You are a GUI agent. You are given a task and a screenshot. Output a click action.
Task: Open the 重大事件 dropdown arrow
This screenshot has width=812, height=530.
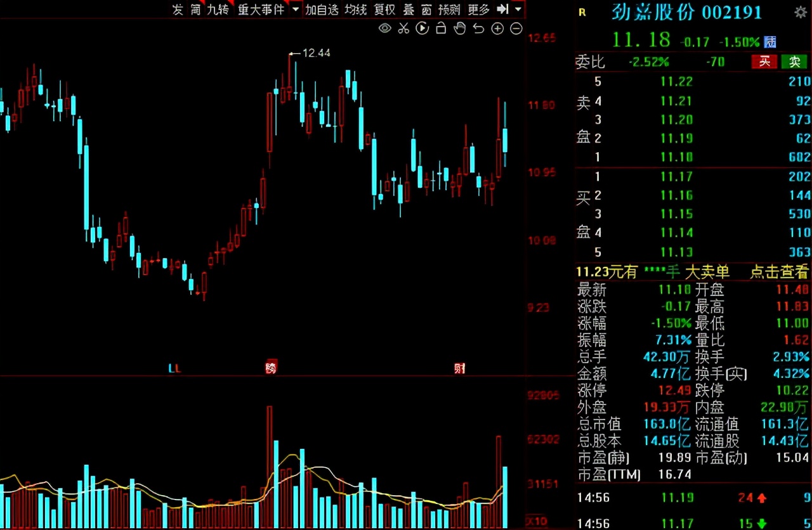click(295, 10)
